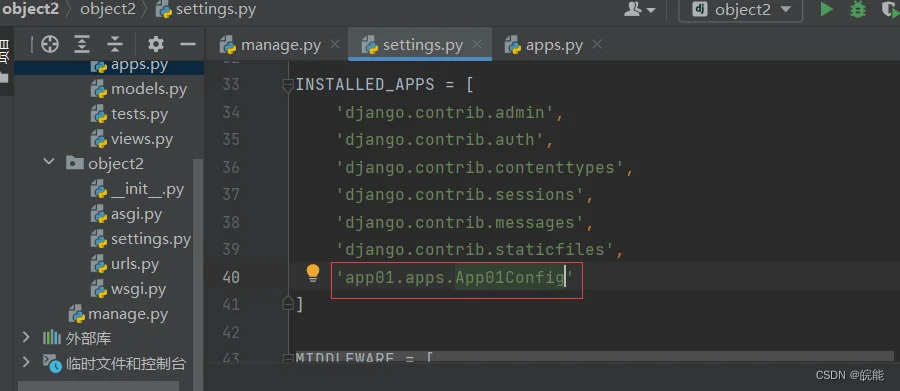
Task: Open urls.py in project tree
Action: click(x=125, y=264)
